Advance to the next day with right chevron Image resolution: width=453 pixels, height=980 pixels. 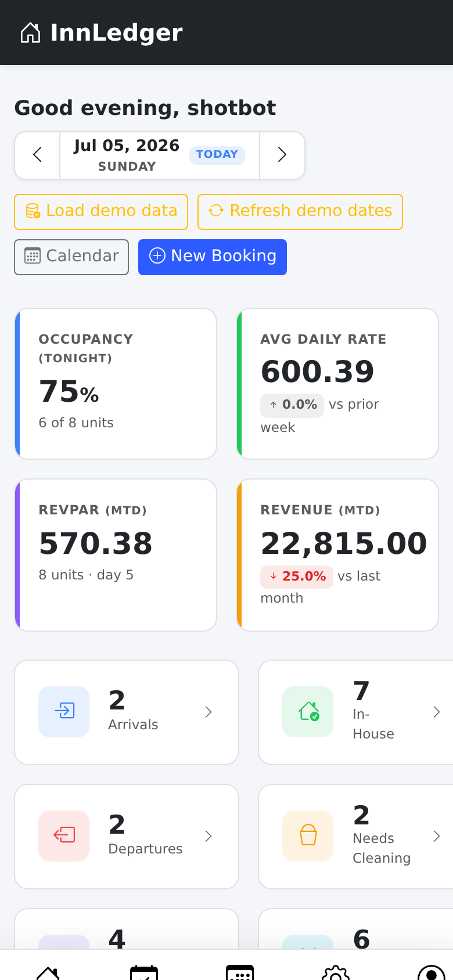point(282,155)
